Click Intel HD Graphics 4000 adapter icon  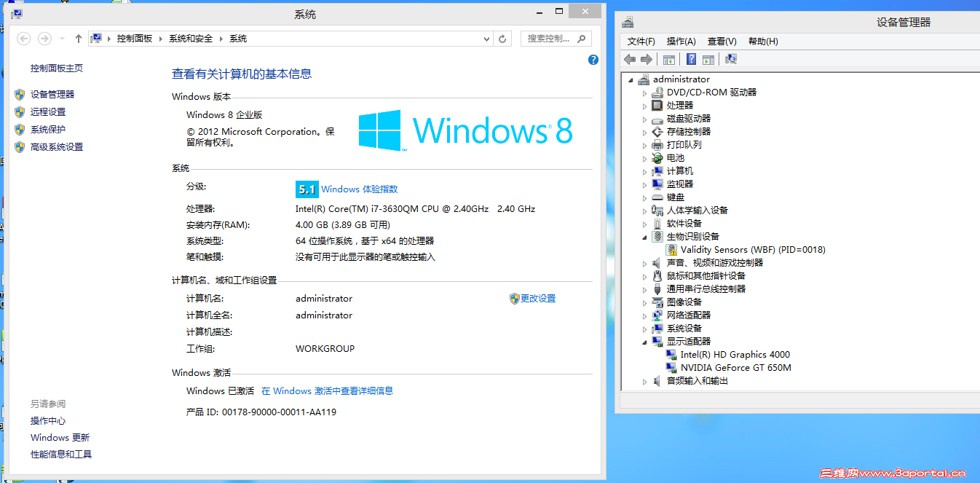[x=671, y=355]
